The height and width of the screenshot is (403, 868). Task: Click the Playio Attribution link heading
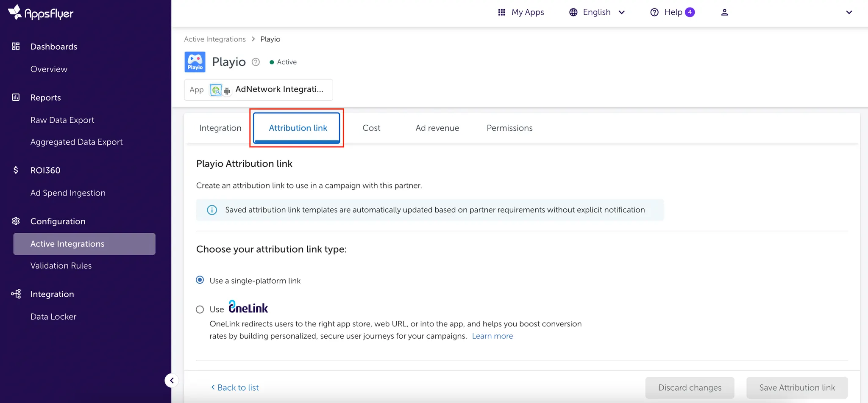[x=244, y=163]
